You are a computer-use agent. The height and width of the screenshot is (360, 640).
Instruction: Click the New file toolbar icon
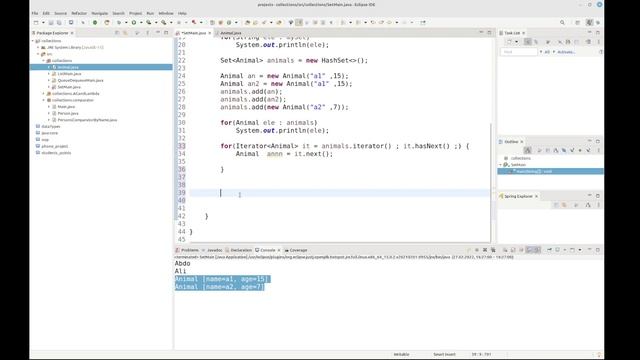[x=36, y=22]
